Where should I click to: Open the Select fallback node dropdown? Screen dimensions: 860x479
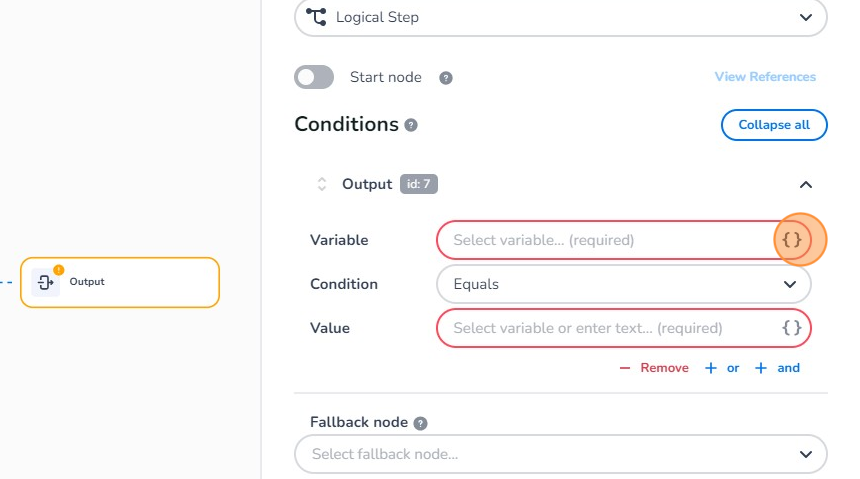(561, 454)
